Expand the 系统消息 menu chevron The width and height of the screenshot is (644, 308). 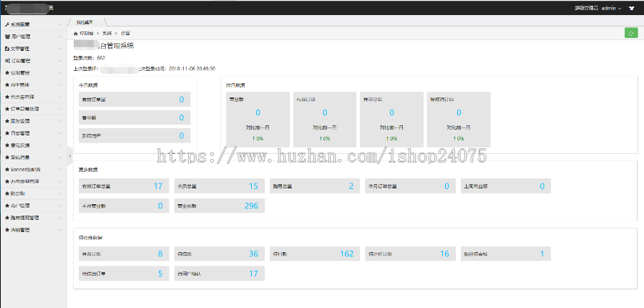coord(59,158)
